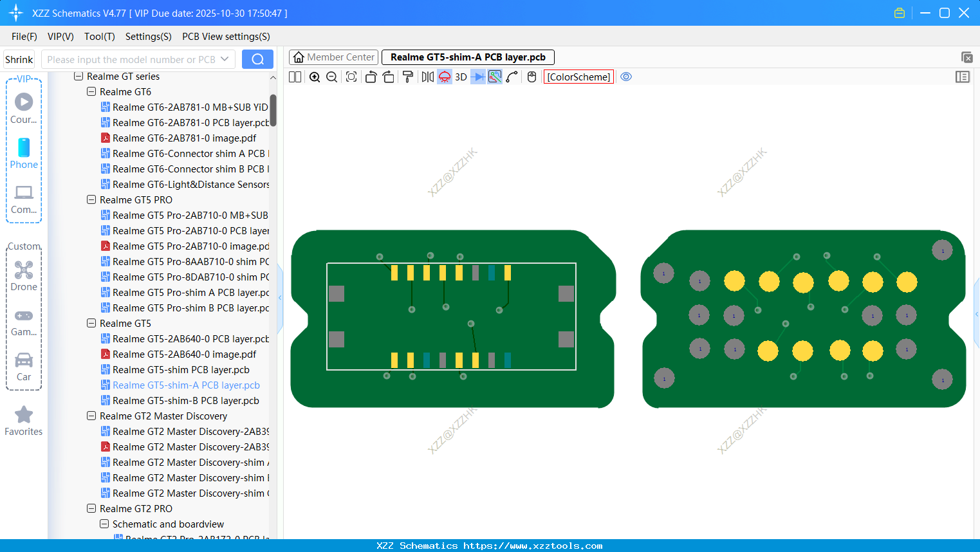Activate the paint bucket coloring tool
This screenshot has width=980, height=552.
pos(408,77)
